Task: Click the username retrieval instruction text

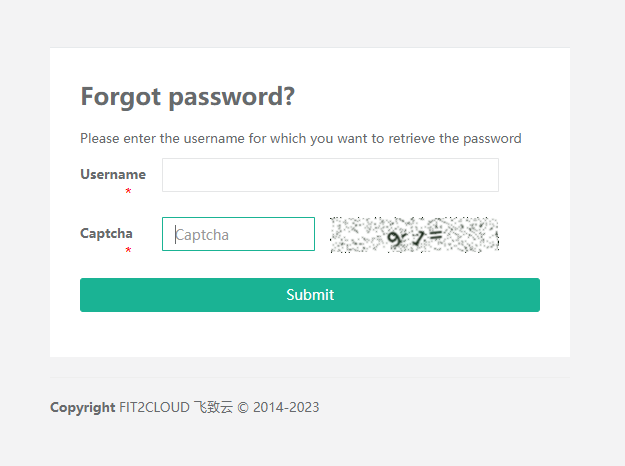Action: pyautogui.click(x=300, y=138)
